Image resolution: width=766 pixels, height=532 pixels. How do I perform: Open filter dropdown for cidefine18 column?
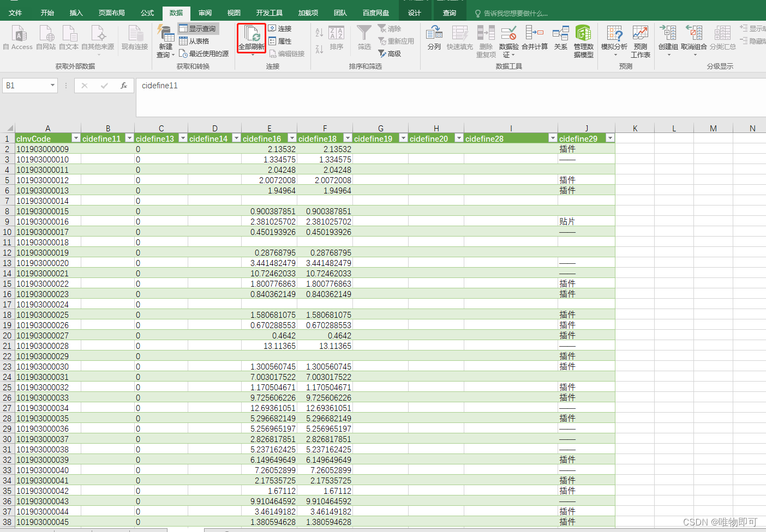[348, 138]
